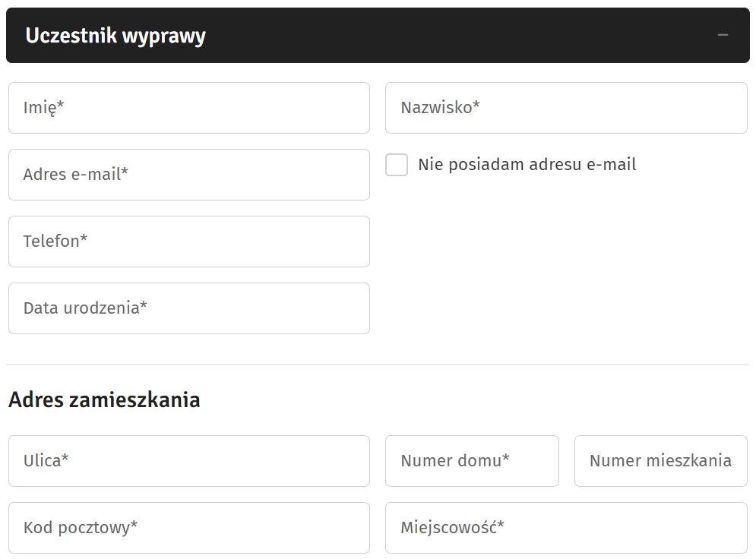756x559 pixels.
Task: Select the Nazwisko text field
Action: 566,108
